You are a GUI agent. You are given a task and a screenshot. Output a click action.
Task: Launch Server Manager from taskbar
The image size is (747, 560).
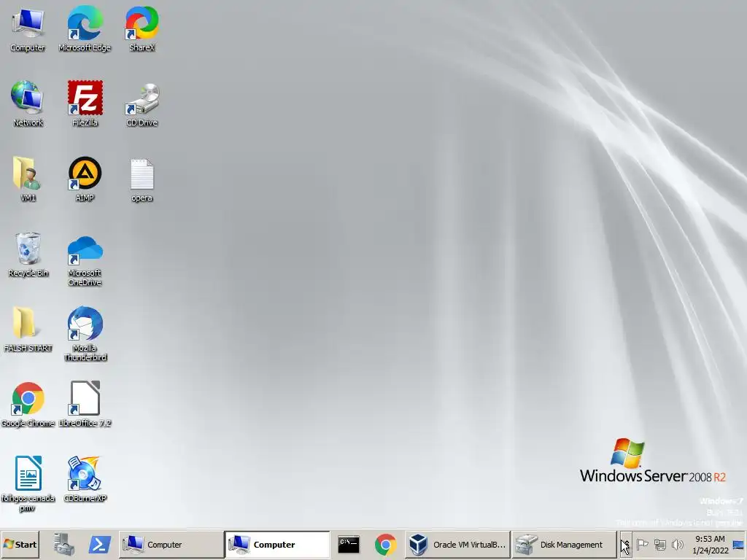tap(64, 544)
